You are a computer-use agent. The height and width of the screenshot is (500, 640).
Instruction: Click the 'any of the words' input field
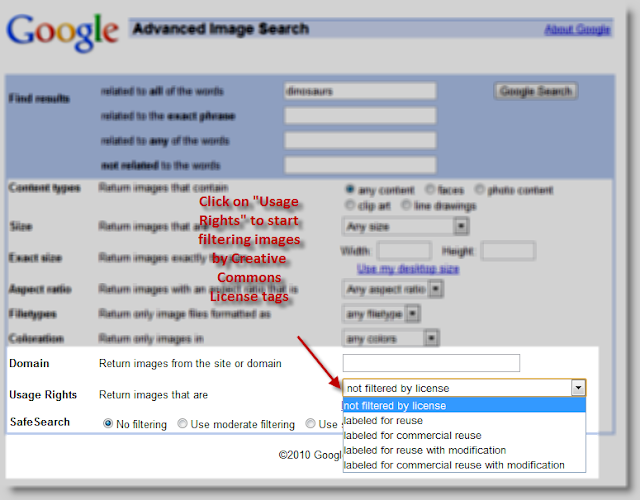[x=360, y=141]
